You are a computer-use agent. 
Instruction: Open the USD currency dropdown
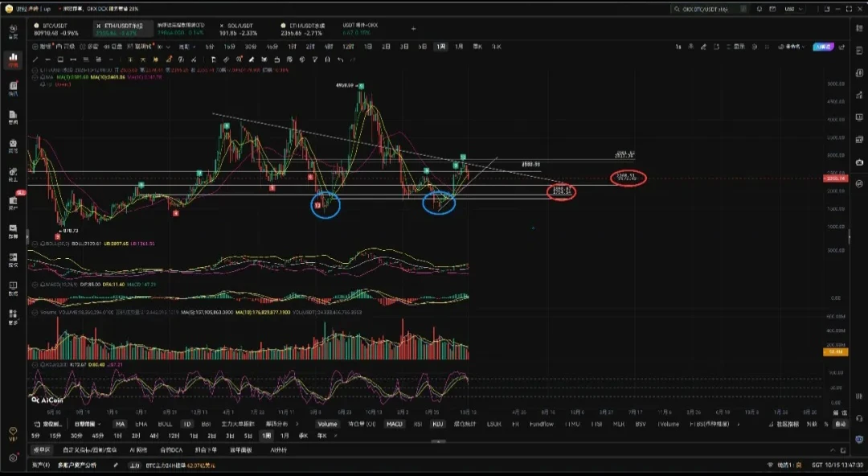794,9
